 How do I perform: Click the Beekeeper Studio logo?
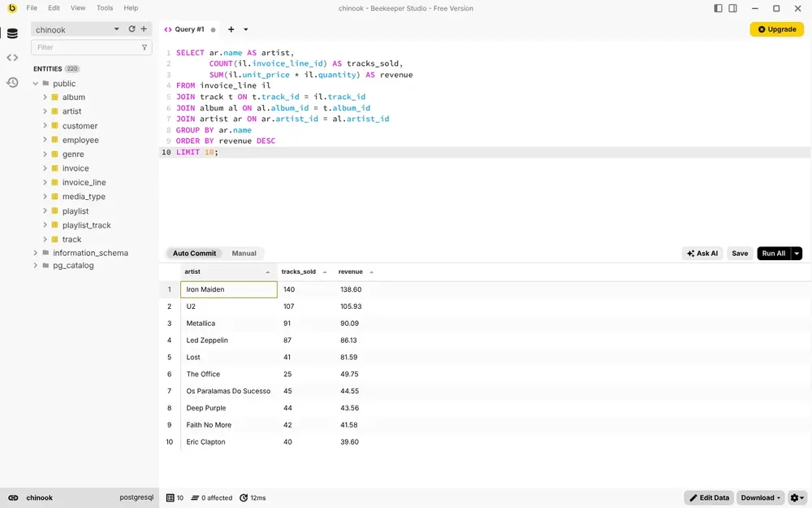pyautogui.click(x=12, y=8)
